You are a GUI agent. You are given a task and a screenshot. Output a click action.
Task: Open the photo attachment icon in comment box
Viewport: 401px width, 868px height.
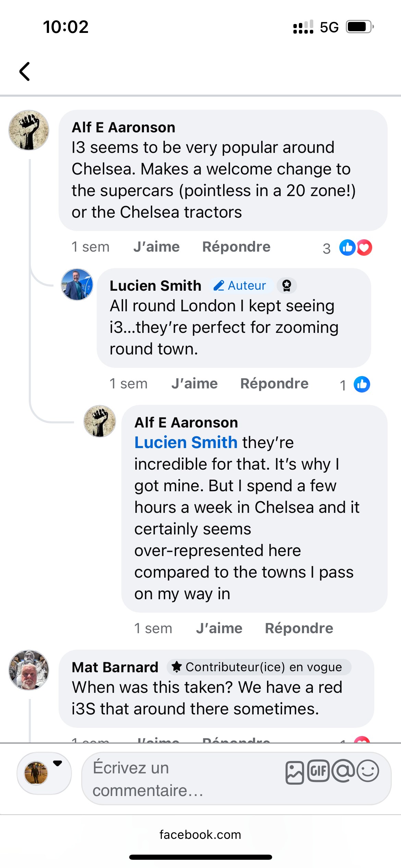294,773
